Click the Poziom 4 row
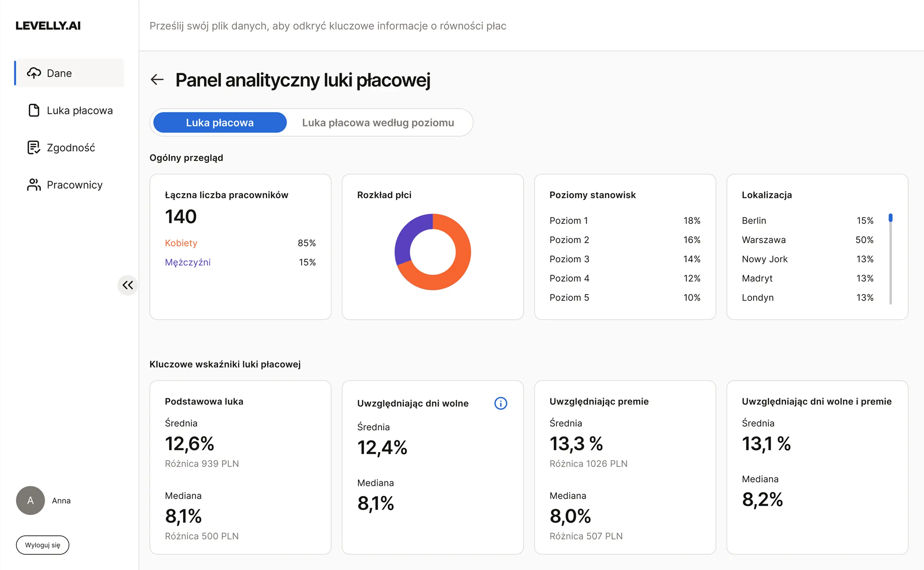This screenshot has height=570, width=924. point(625,278)
